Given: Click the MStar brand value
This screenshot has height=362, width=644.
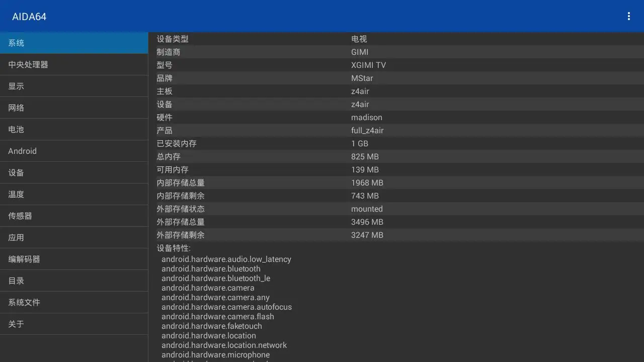Looking at the screenshot, I should tap(362, 78).
